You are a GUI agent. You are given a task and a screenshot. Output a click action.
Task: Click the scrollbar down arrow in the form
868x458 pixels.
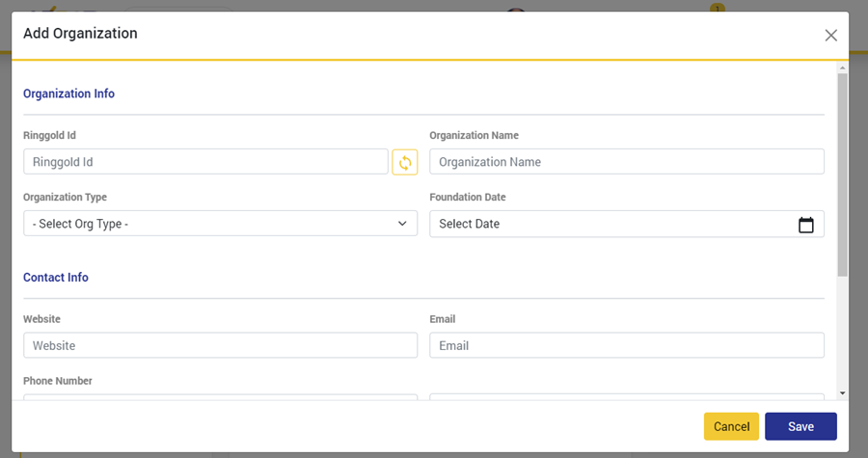point(842,393)
